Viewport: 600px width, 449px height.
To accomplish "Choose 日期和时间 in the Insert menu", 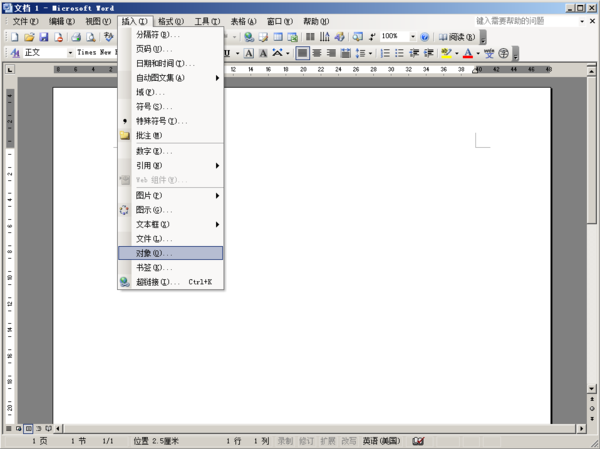I will [x=171, y=64].
